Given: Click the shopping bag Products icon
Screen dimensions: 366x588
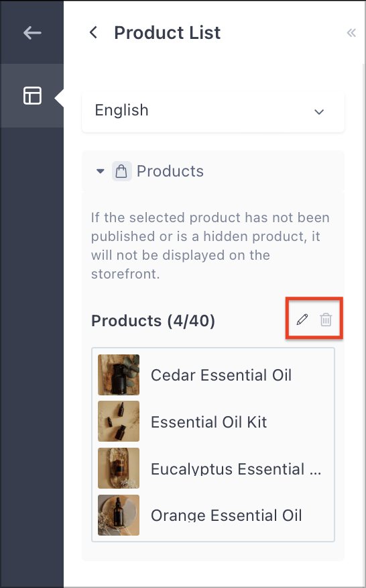Looking at the screenshot, I should pos(122,171).
